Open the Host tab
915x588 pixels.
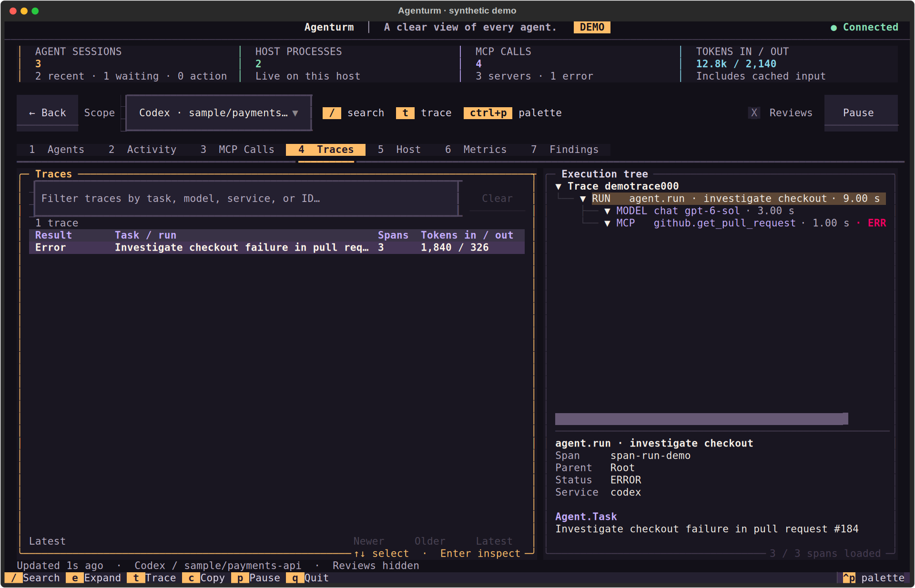(399, 150)
